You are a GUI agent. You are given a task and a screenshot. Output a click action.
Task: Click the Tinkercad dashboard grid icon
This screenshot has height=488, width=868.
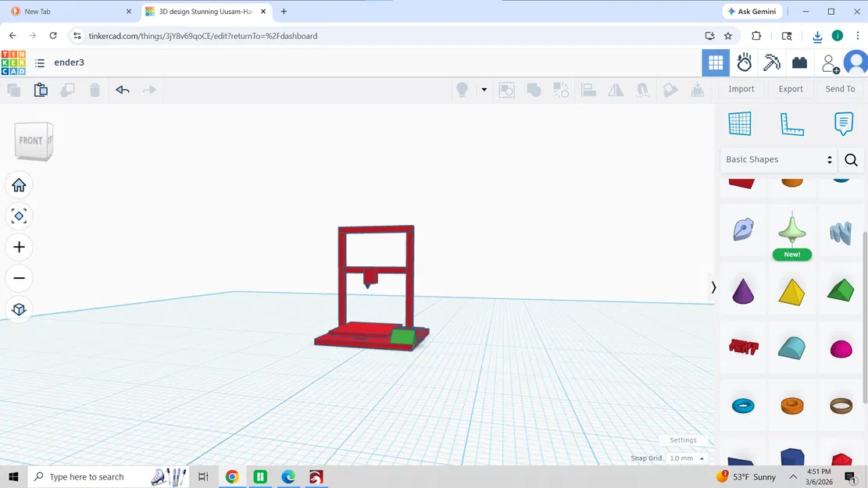(x=716, y=62)
